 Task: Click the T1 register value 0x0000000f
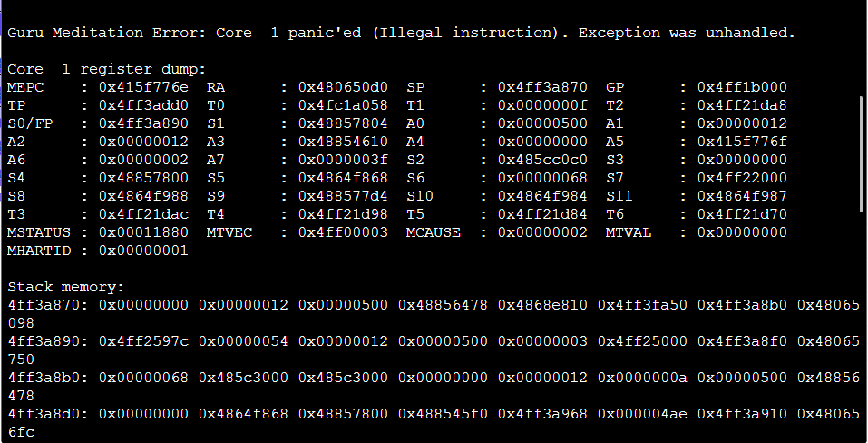[x=542, y=106]
